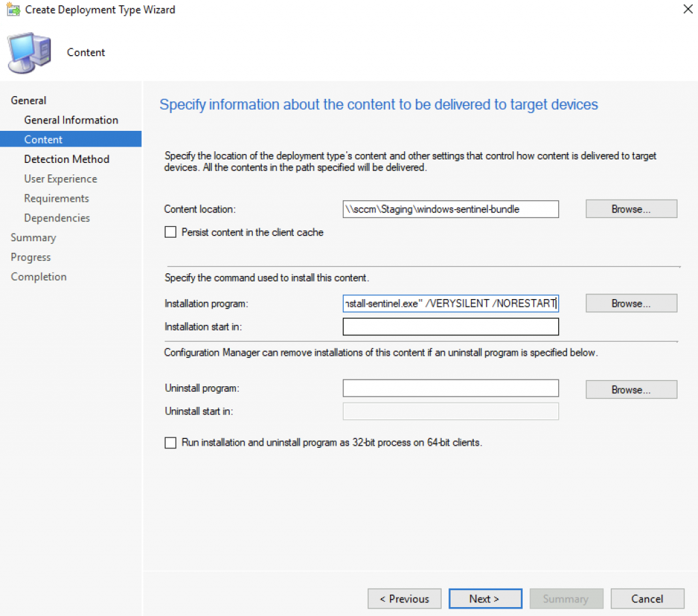Image resolution: width=698 pixels, height=616 pixels.
Task: Go back with the Previous button
Action: point(404,599)
